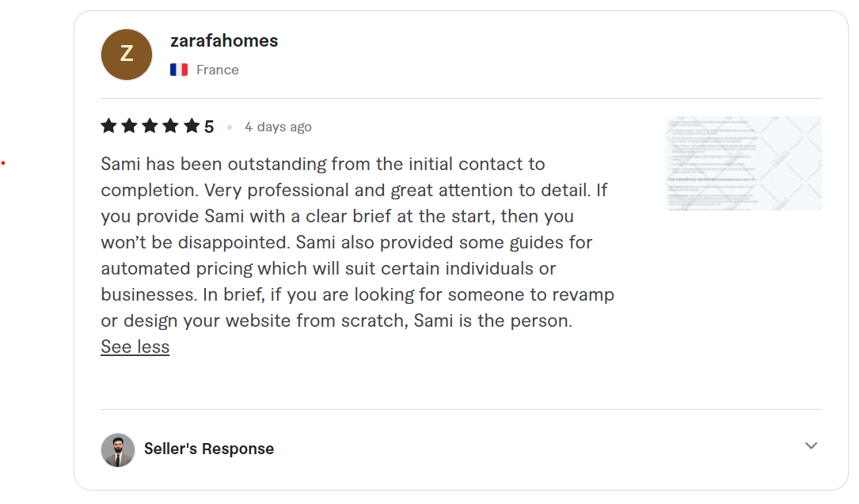Viewport: 859px width, 504px height.
Task: Click the France country label
Action: (218, 70)
